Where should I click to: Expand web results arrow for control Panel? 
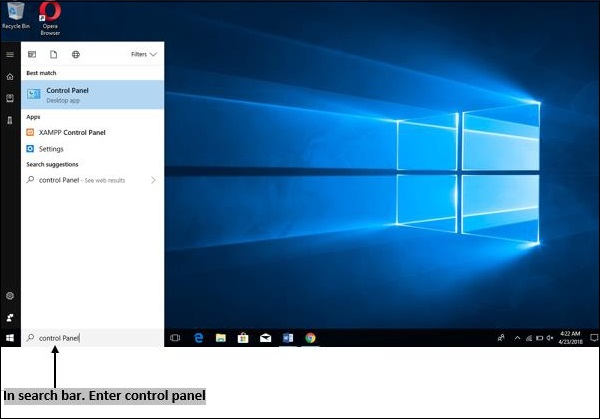pos(153,180)
